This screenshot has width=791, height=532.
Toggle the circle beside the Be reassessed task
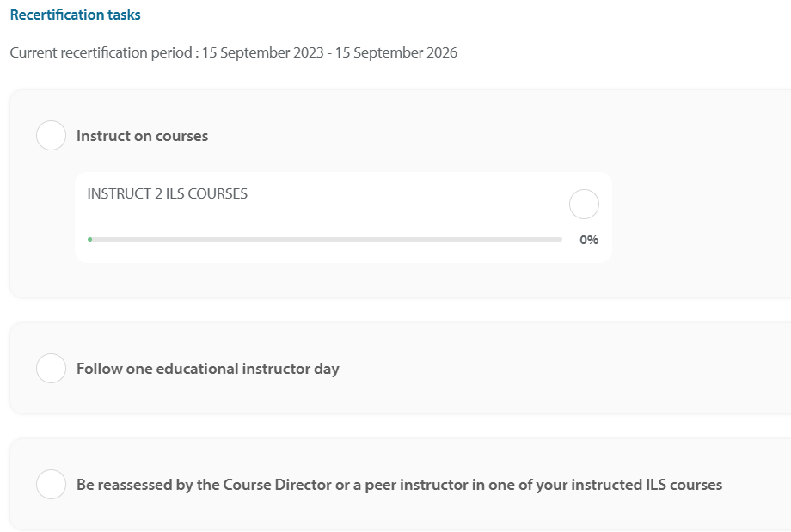pyautogui.click(x=51, y=485)
